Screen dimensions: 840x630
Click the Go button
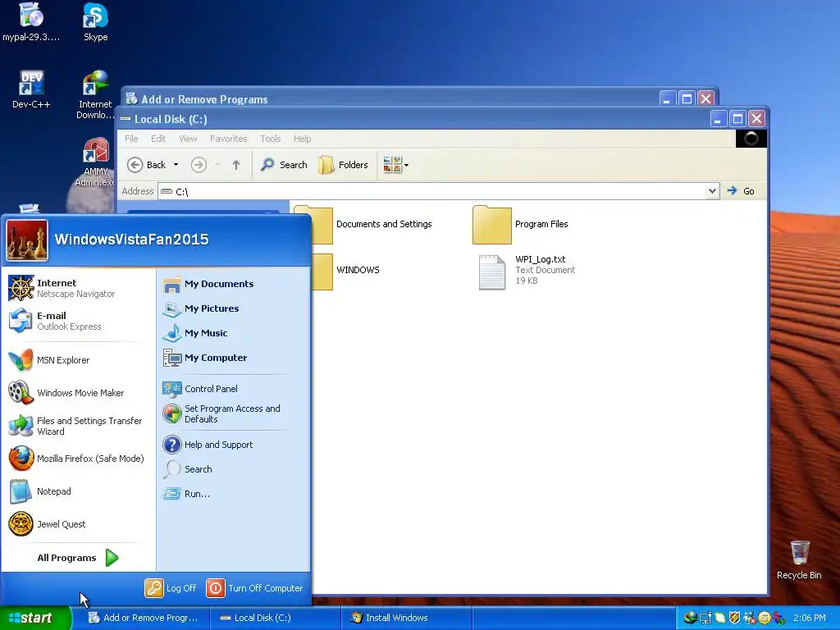click(x=741, y=191)
